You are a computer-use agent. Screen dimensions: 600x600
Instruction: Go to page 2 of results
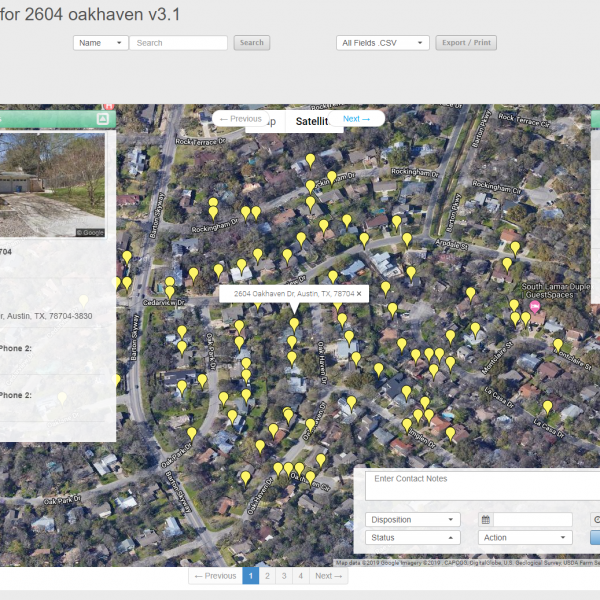tap(266, 576)
